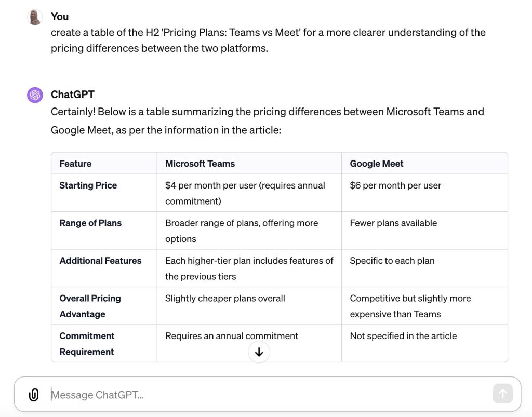Click the 'Microsoft Teams' column header

click(x=200, y=164)
